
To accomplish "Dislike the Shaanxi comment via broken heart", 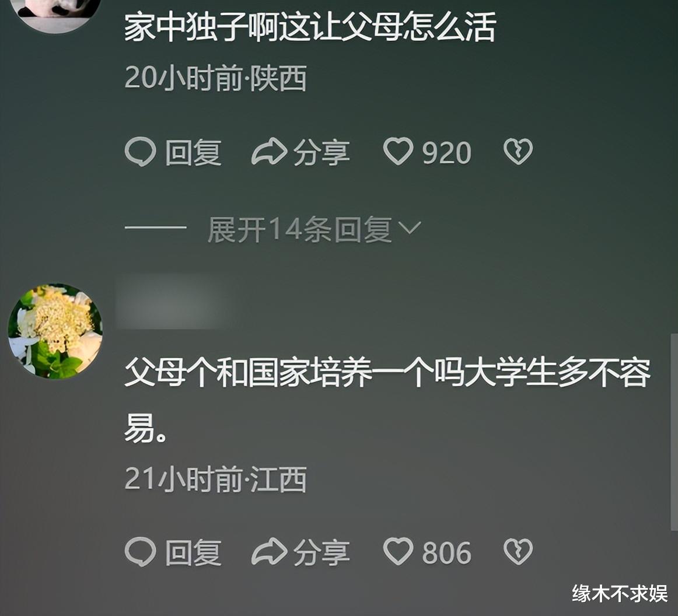I will point(518,152).
